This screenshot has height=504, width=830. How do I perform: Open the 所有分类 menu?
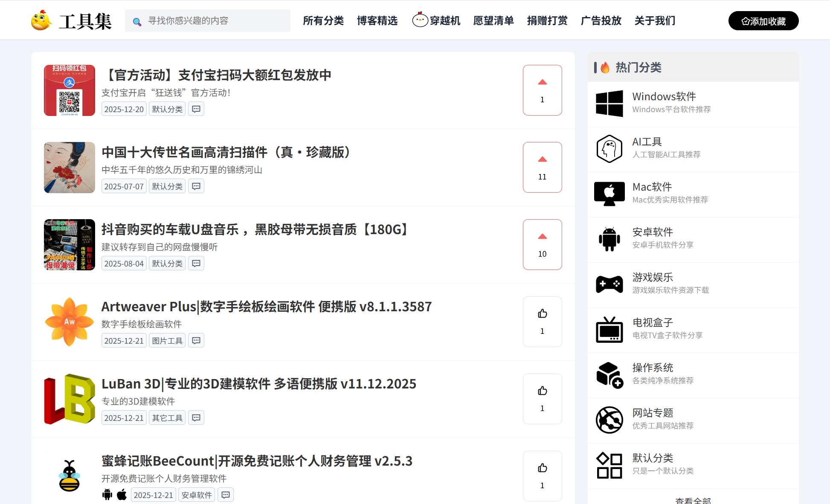click(323, 20)
